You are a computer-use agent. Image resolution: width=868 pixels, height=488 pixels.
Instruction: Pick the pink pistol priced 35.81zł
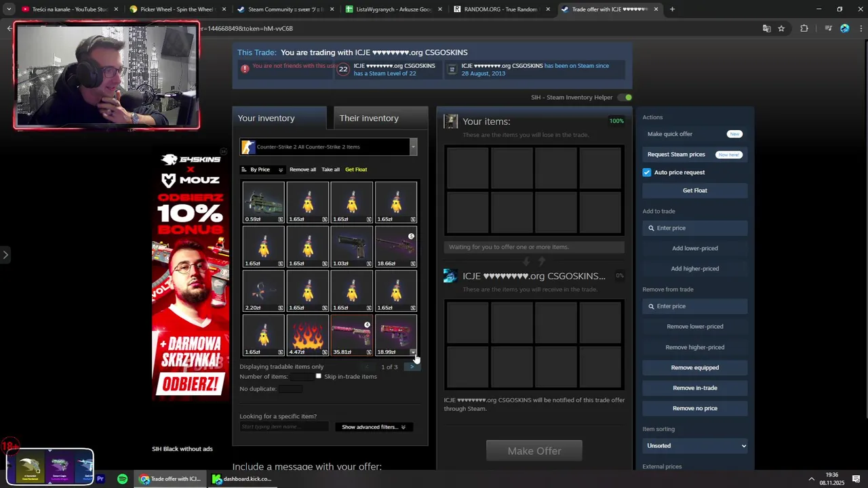pyautogui.click(x=352, y=335)
